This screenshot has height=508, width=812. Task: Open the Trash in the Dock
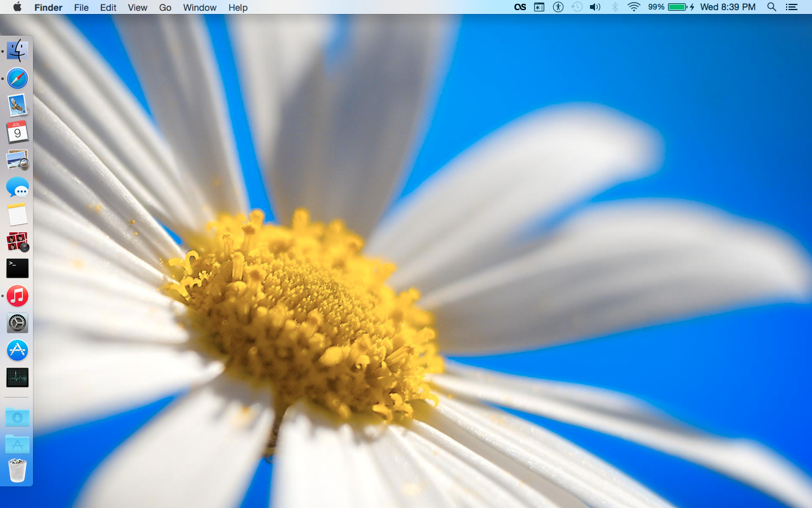point(17,471)
